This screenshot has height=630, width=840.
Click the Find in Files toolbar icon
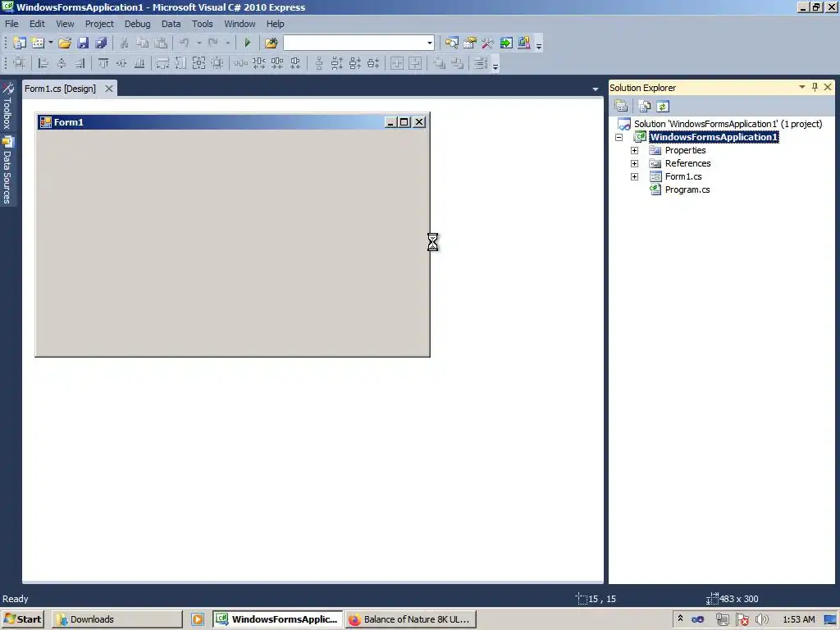pos(271,43)
